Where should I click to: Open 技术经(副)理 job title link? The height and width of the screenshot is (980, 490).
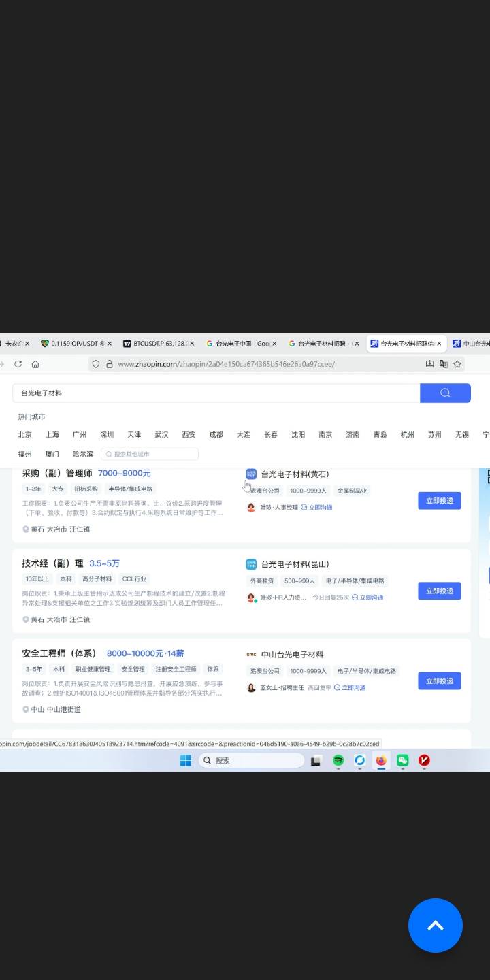52,563
